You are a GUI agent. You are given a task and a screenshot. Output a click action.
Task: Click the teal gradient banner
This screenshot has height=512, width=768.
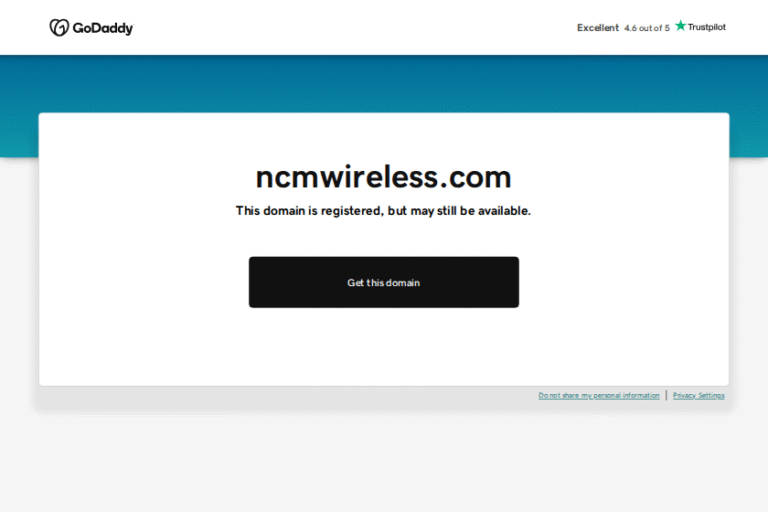(x=384, y=83)
